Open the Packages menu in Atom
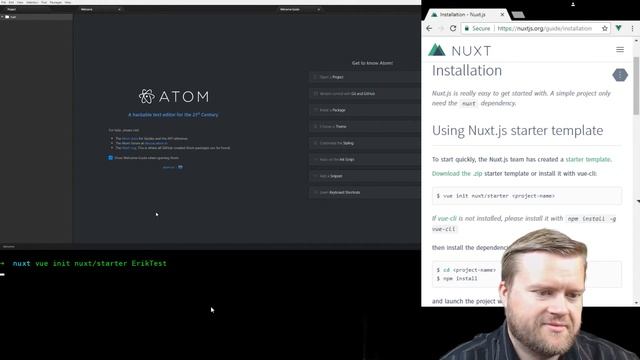Viewport: 640px width, 360px height. (56, 2)
